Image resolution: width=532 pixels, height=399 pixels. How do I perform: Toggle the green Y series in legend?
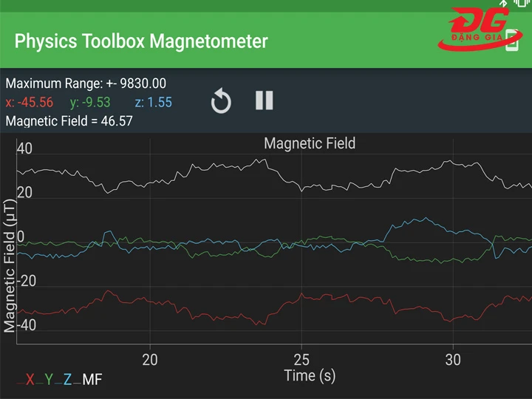pyautogui.click(x=49, y=380)
